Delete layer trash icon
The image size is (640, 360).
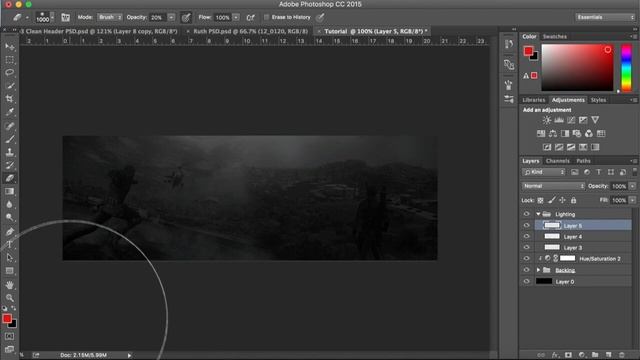(622, 355)
